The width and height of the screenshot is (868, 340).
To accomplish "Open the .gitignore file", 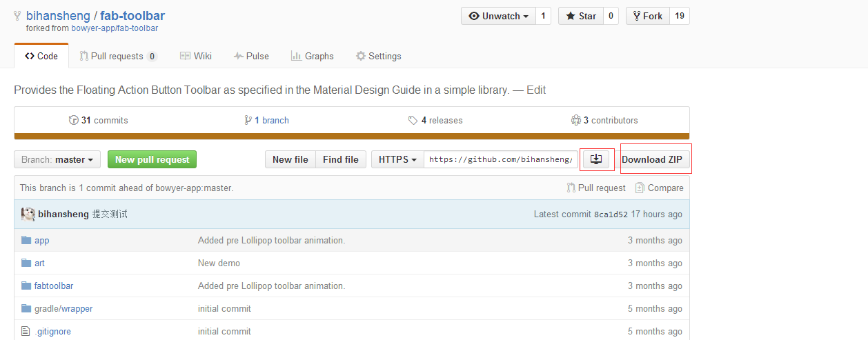I will tap(53, 331).
